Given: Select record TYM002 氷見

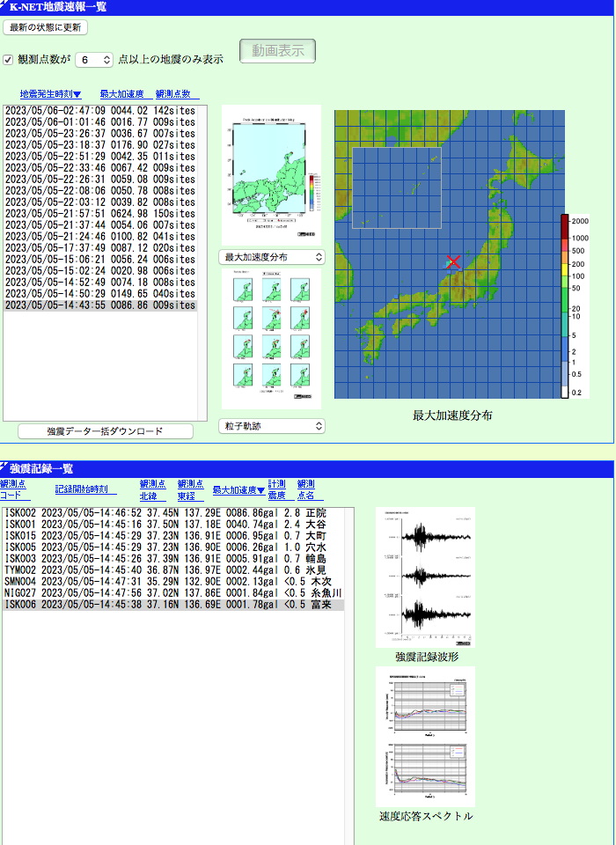Looking at the screenshot, I should pos(173,570).
